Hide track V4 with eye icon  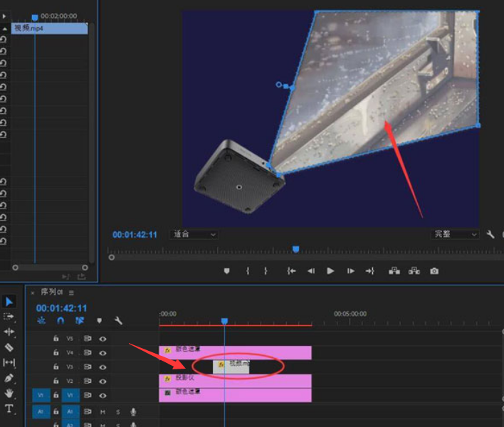coord(103,352)
